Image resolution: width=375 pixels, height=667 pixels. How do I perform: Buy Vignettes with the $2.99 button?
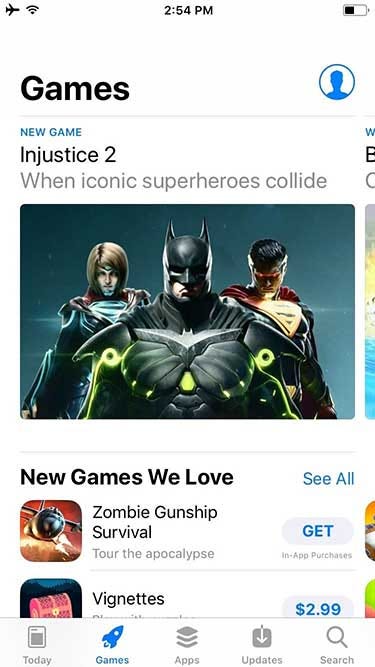tap(318, 607)
